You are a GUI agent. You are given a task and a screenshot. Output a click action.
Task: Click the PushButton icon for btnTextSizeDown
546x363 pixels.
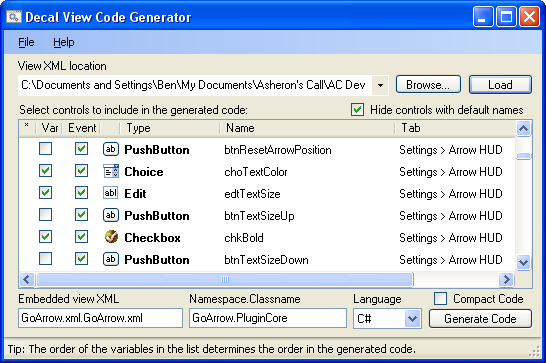(111, 259)
